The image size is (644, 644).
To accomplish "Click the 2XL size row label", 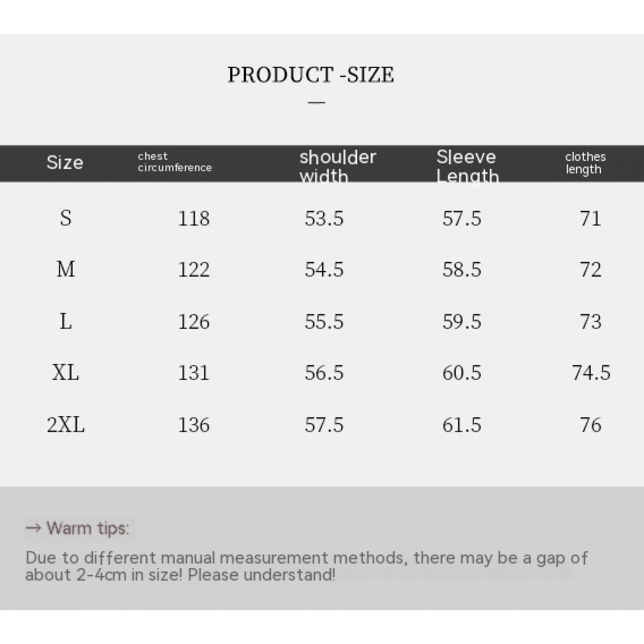I will coord(66,425).
